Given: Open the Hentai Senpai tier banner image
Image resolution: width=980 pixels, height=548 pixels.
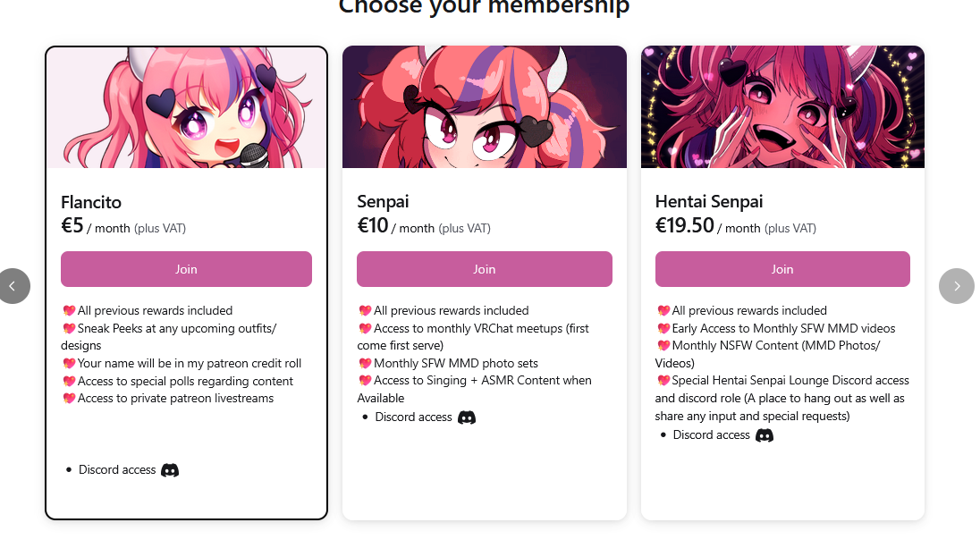Looking at the screenshot, I should pos(782,107).
